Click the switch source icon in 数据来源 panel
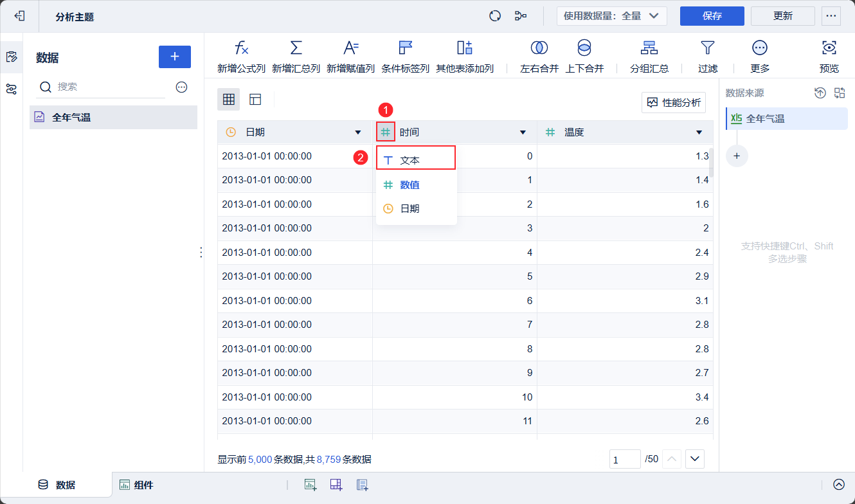Image resolution: width=855 pixels, height=504 pixels. point(840,93)
